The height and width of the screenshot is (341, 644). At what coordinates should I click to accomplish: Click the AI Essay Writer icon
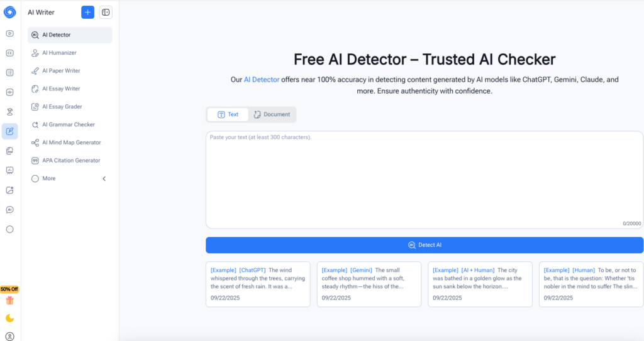point(35,89)
